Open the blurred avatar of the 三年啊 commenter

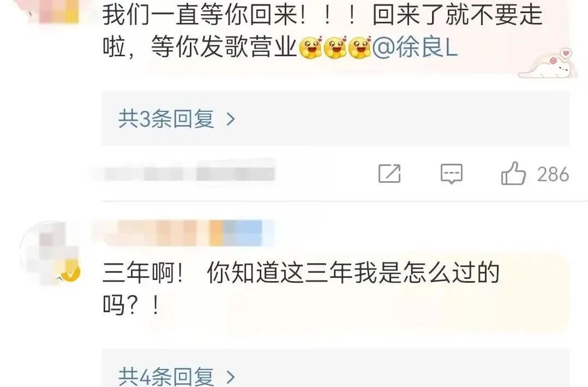[50, 253]
